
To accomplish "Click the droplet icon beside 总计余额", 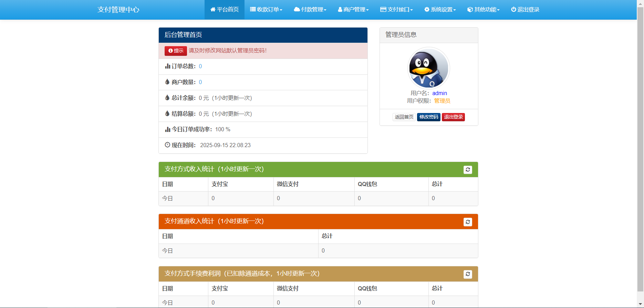I will coord(167,98).
